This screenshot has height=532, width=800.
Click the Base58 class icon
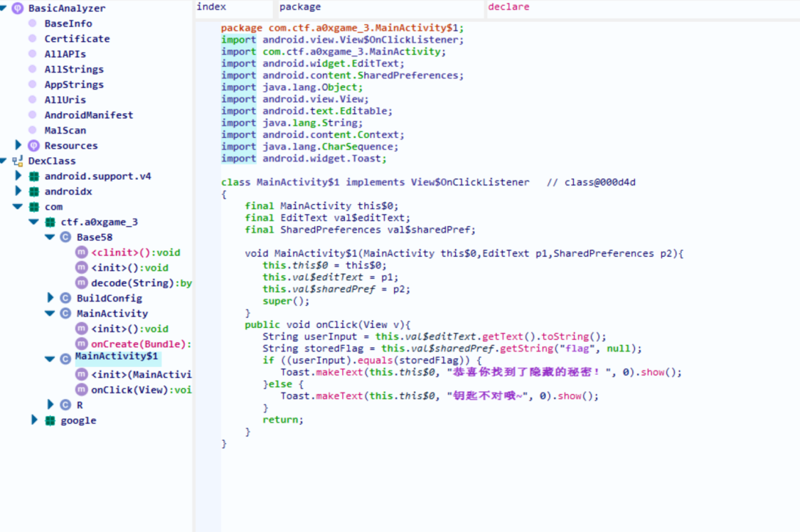65,238
